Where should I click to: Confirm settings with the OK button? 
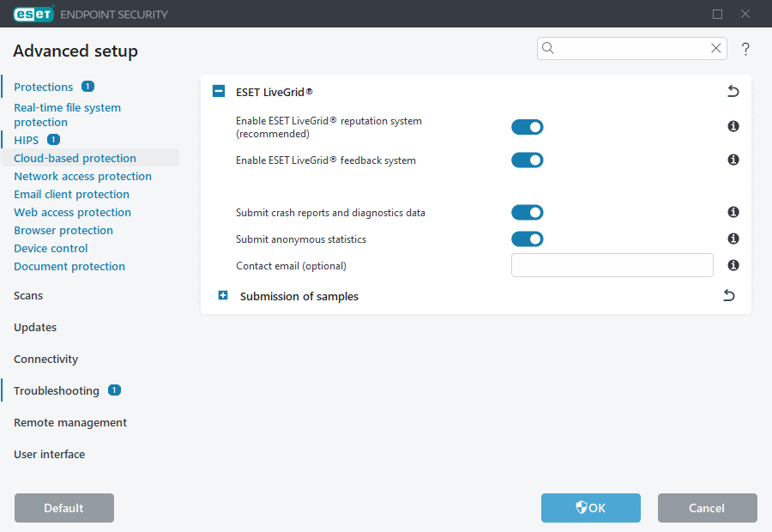pos(590,508)
